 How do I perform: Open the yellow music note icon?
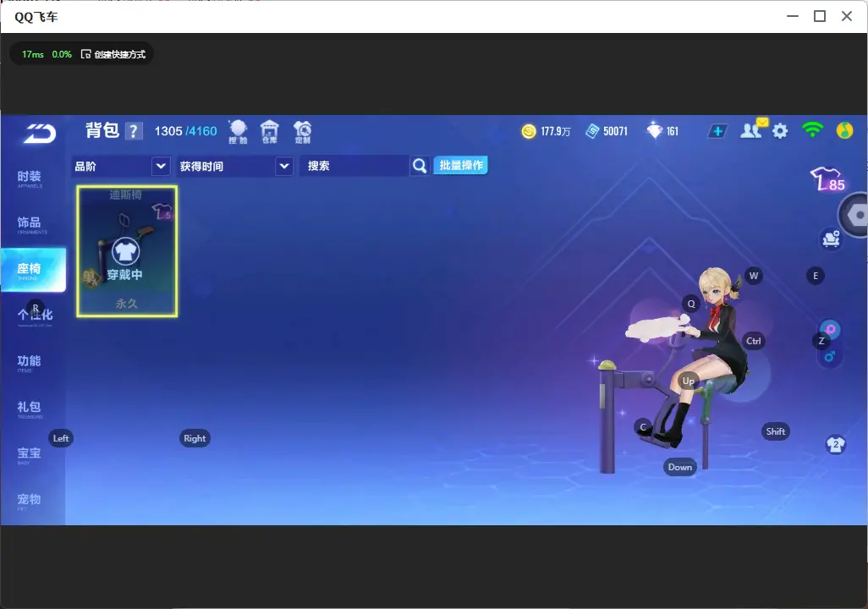point(844,130)
